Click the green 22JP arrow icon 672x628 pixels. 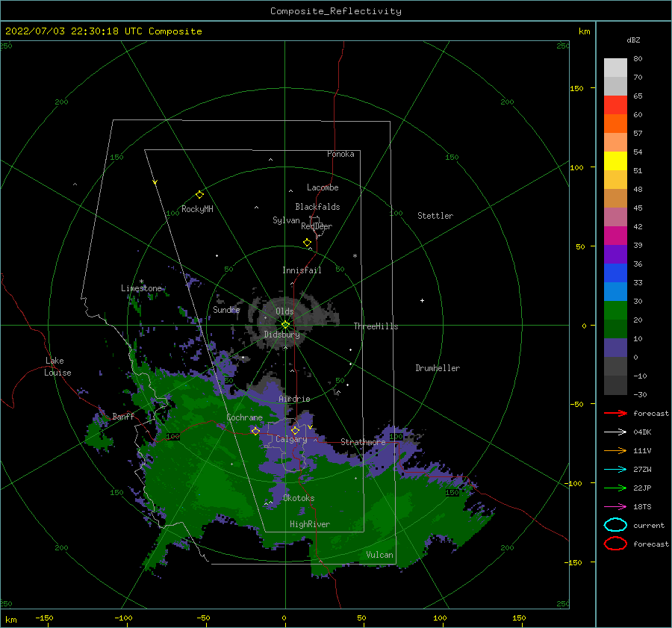[615, 488]
